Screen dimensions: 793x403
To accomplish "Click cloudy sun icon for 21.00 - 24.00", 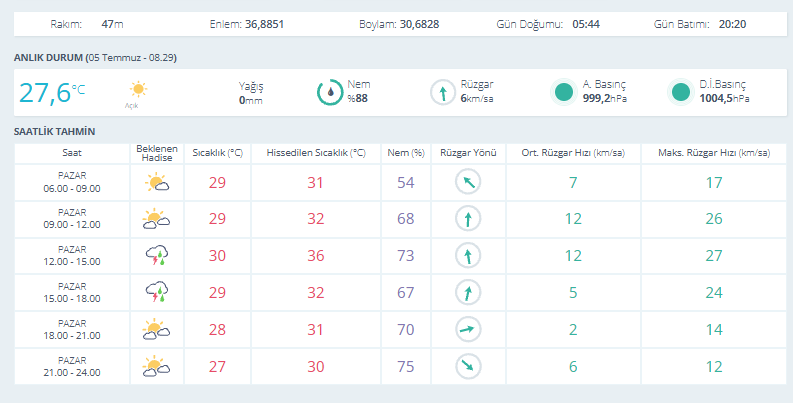I will click(x=156, y=367).
